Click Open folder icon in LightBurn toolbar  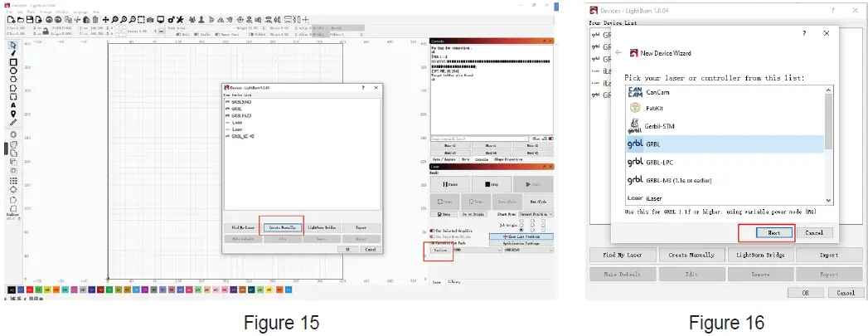(x=21, y=20)
